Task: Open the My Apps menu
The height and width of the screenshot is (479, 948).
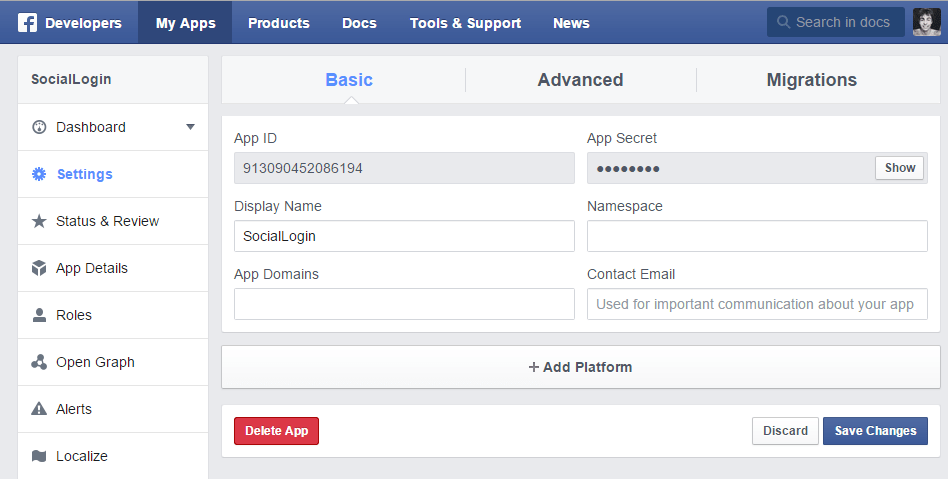Action: click(x=185, y=23)
